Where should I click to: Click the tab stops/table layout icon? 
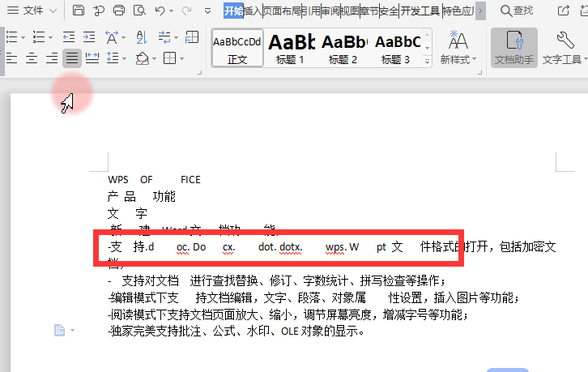coord(192,37)
